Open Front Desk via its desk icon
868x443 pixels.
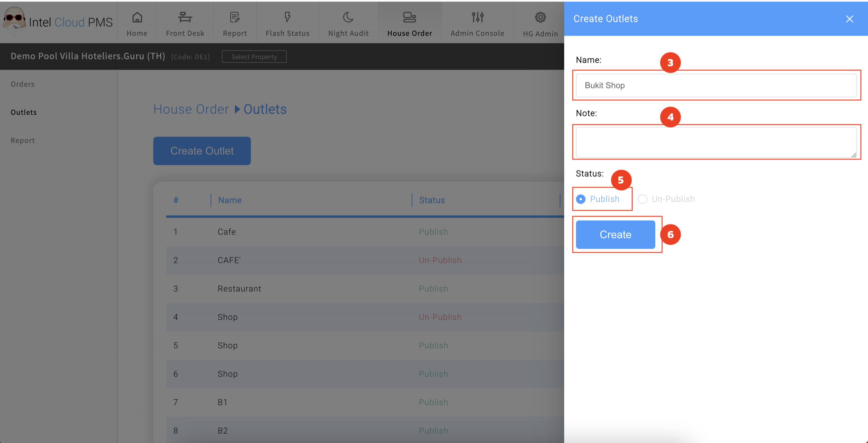(x=185, y=17)
